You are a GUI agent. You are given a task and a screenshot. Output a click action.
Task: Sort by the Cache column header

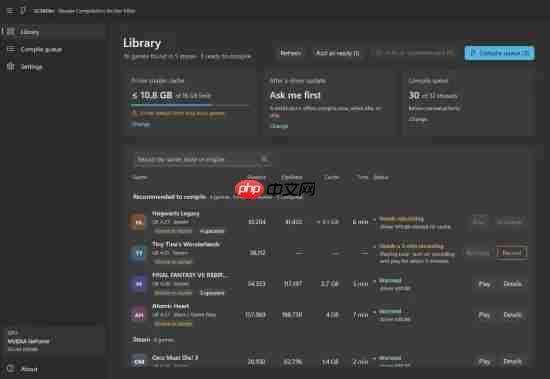(x=331, y=177)
